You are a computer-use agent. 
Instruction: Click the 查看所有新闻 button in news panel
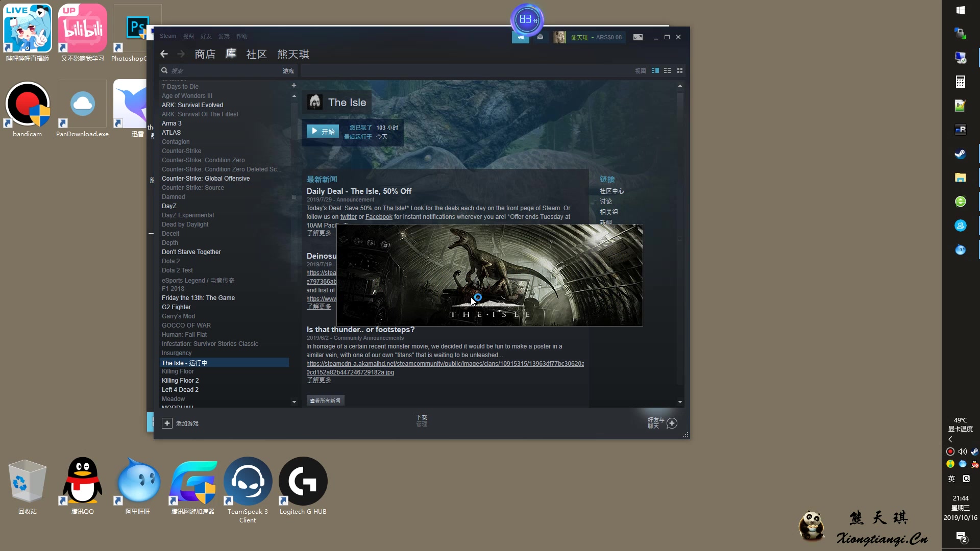(x=325, y=400)
